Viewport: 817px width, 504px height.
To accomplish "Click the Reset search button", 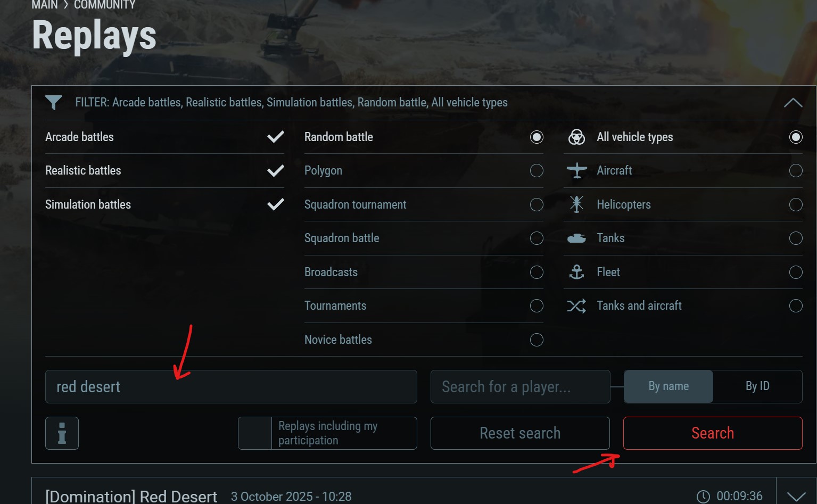I will pyautogui.click(x=520, y=433).
